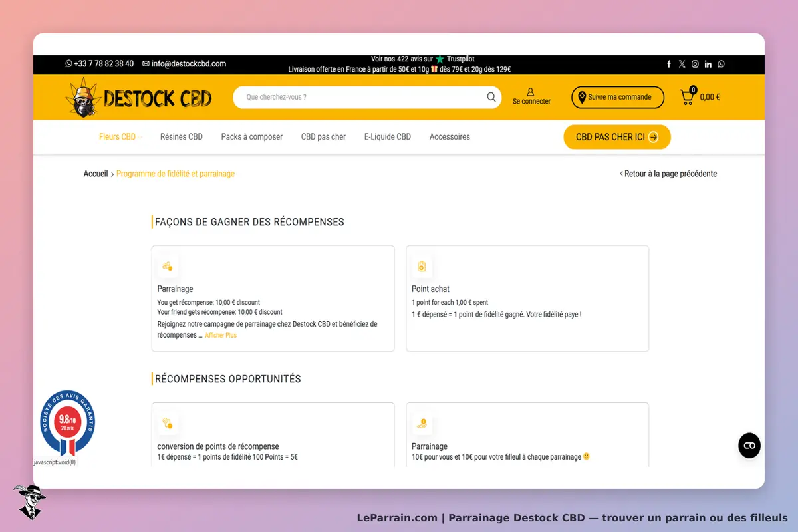The height and width of the screenshot is (532, 798).
Task: Open the Accessoires menu item
Action: click(450, 137)
